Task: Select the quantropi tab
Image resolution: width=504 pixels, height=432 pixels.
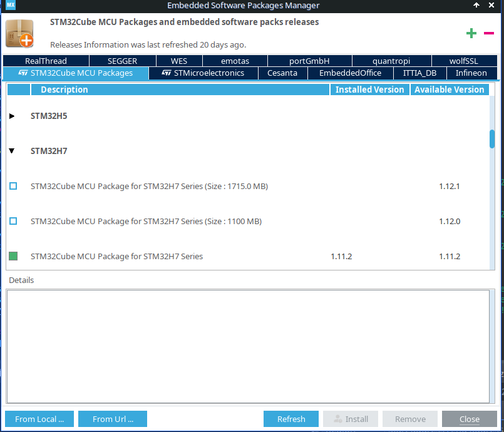Action: (x=391, y=61)
